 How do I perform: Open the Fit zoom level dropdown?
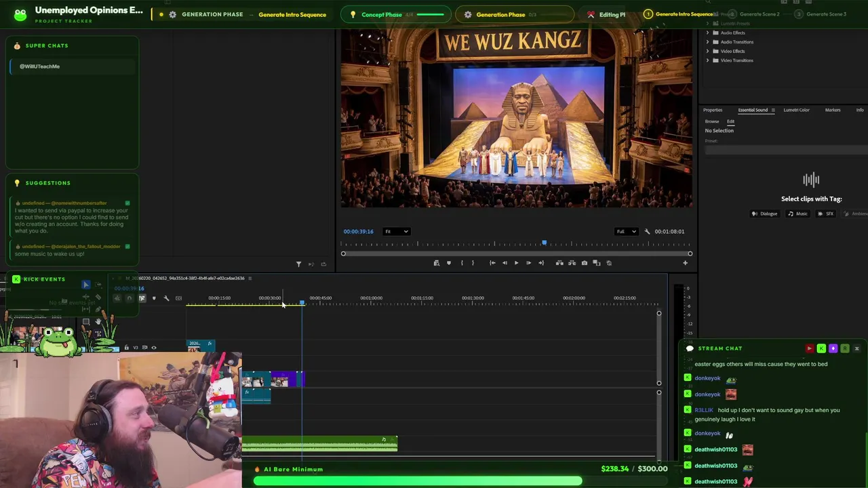click(x=397, y=232)
